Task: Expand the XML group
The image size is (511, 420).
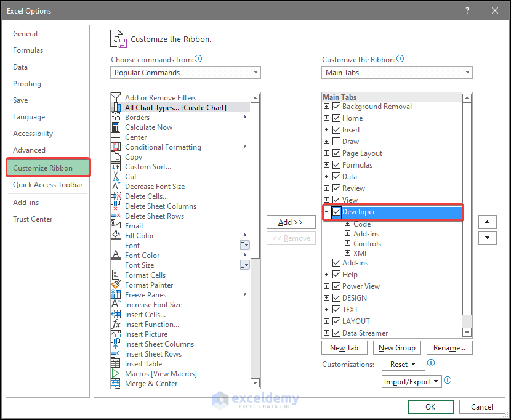Action: (348, 253)
